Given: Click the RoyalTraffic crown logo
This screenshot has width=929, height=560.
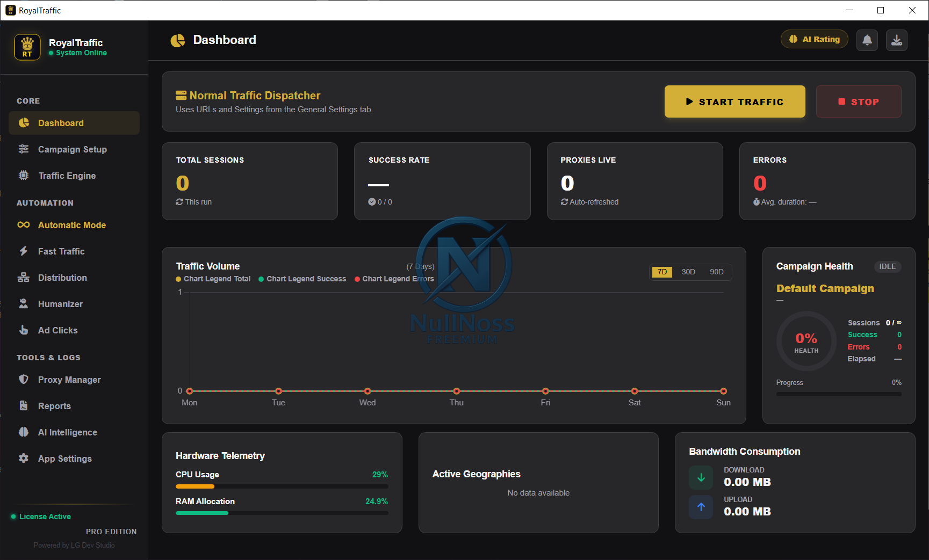Looking at the screenshot, I should point(27,47).
